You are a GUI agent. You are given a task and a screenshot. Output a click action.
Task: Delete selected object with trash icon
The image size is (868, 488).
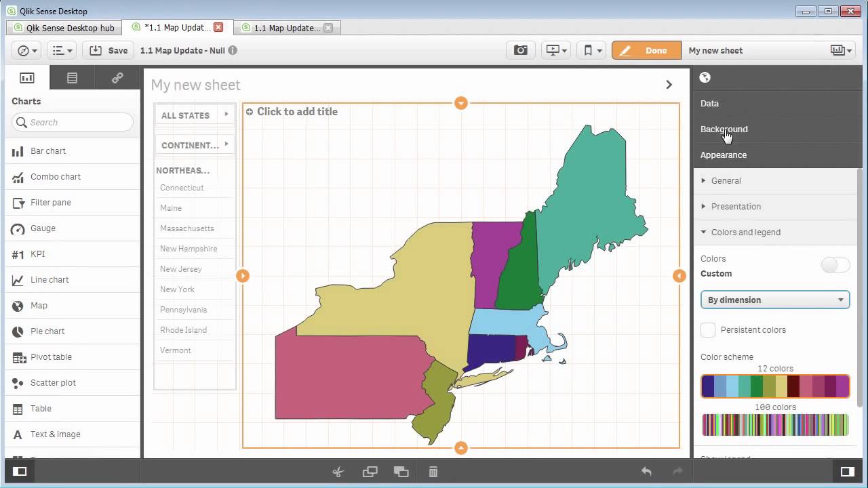tap(433, 472)
